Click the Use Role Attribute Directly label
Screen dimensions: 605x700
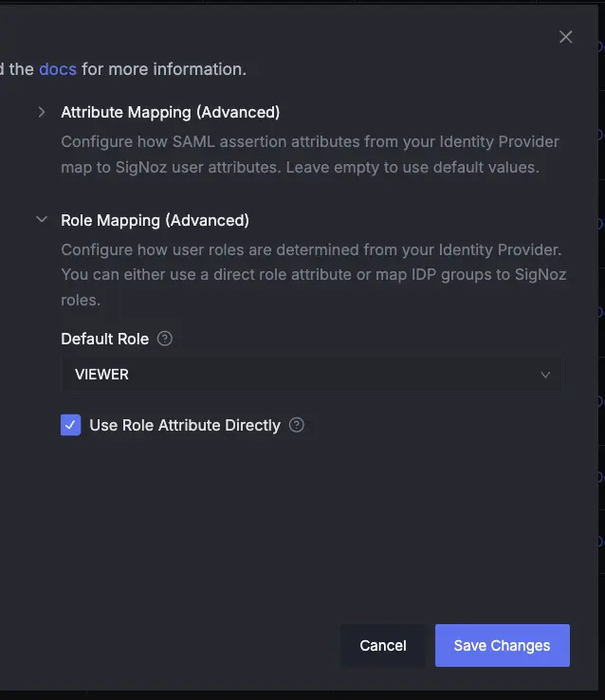coord(185,426)
